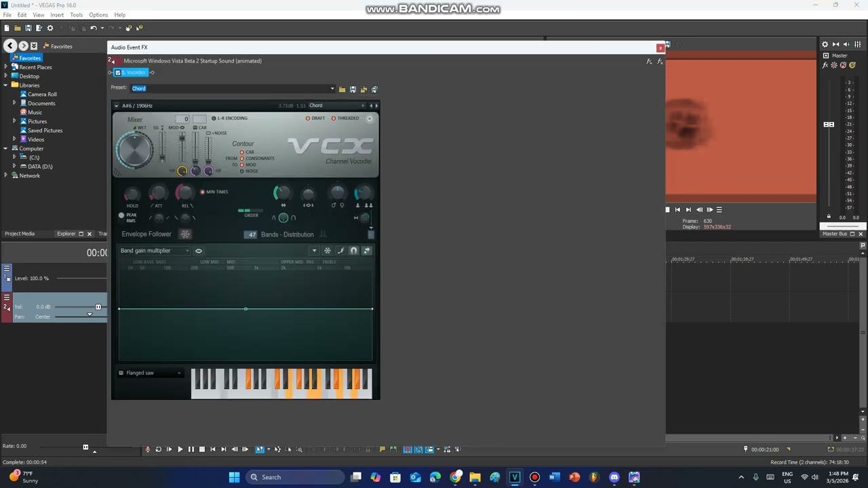
Task: Switch to the Project Media tab
Action: (20, 234)
